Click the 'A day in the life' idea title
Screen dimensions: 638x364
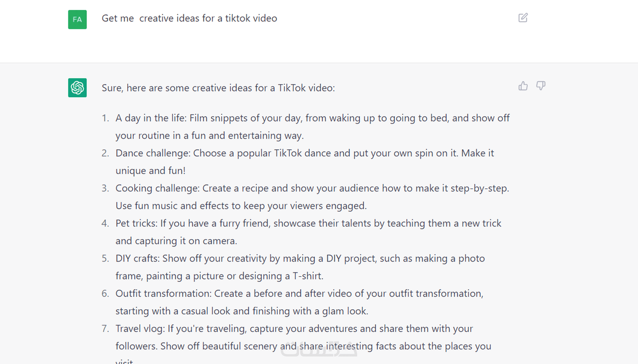[150, 118]
